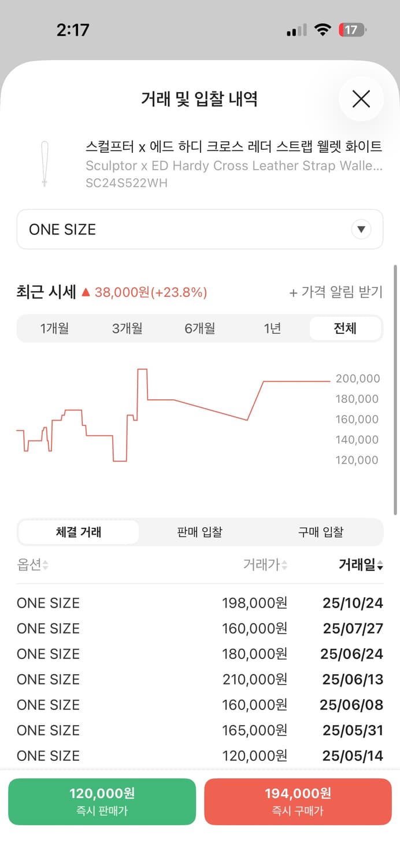Tap the chevron inside the size dropdown
The height and width of the screenshot is (868, 400).
click(361, 229)
